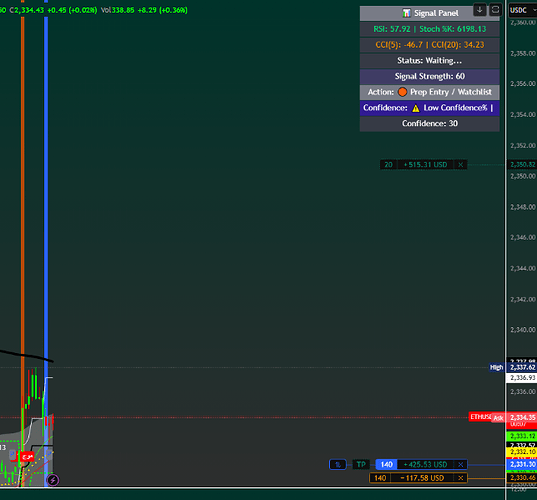The width and height of the screenshot is (537, 500).
Task: Click the fullscreen icon beside the download arrow
Action: click(x=495, y=10)
